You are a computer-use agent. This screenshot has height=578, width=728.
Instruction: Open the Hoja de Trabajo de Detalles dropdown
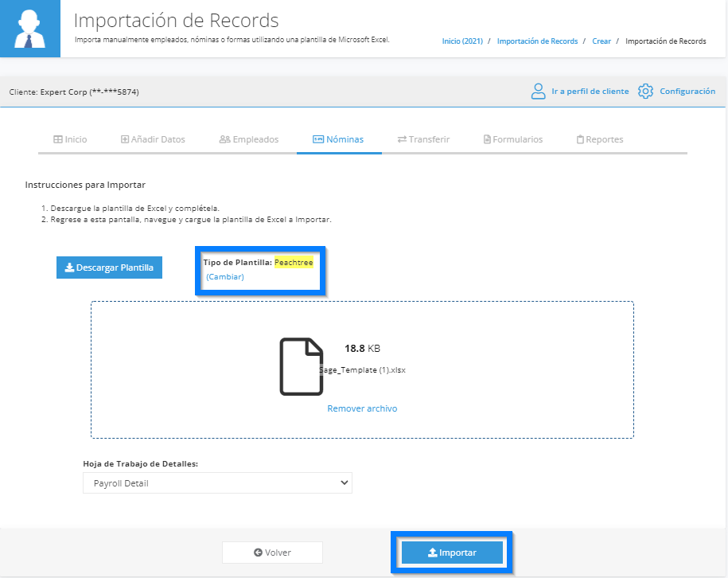[x=217, y=483]
